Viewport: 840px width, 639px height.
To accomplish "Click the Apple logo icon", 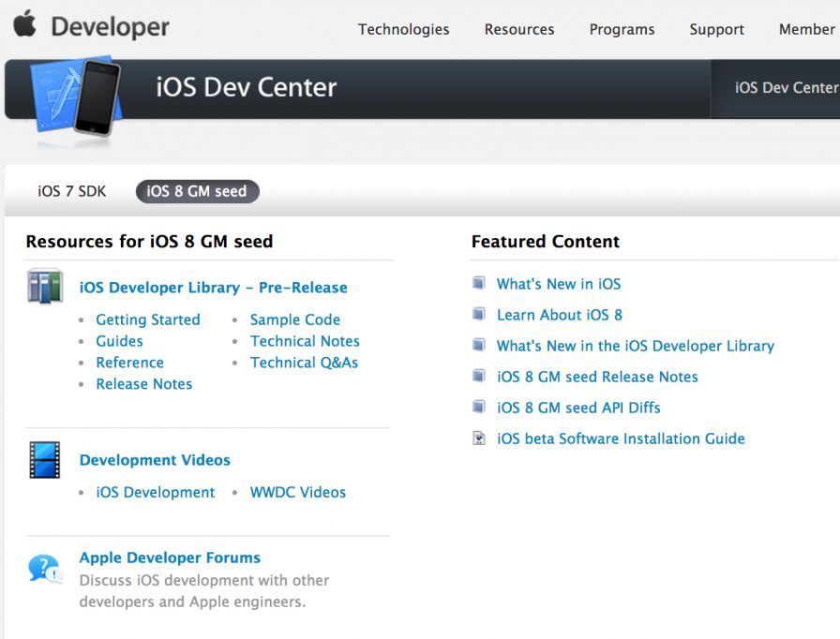I will tap(24, 24).
